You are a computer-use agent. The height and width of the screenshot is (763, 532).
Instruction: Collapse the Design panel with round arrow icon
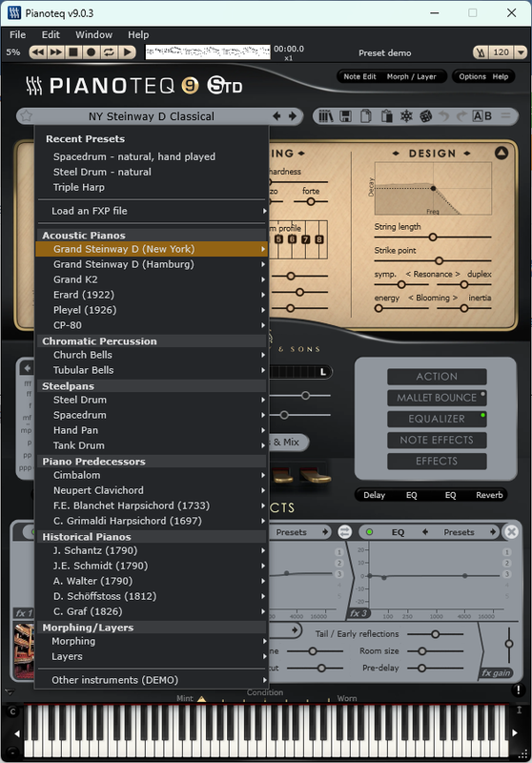coord(501,153)
